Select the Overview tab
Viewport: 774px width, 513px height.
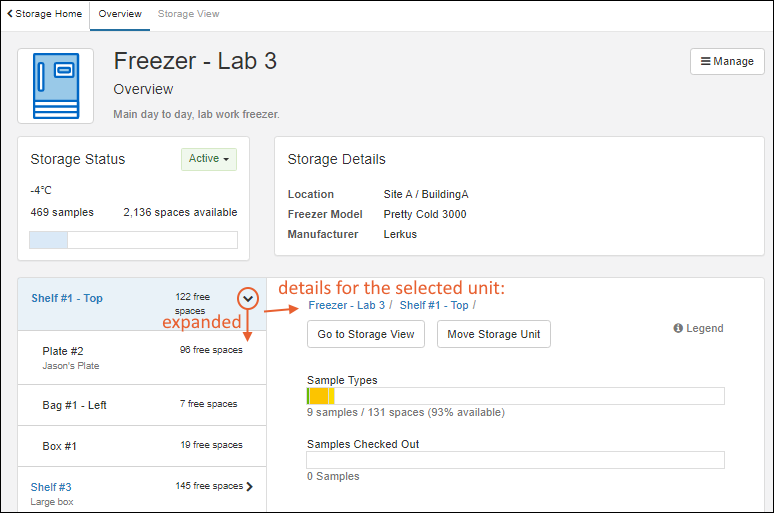click(x=120, y=14)
